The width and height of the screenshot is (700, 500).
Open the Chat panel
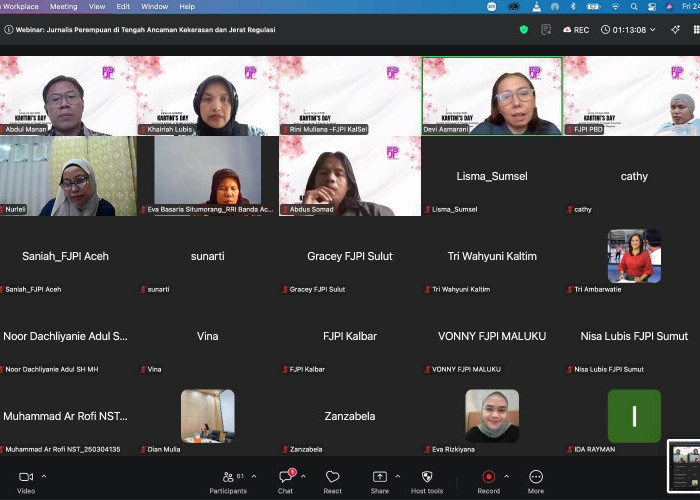point(286,482)
